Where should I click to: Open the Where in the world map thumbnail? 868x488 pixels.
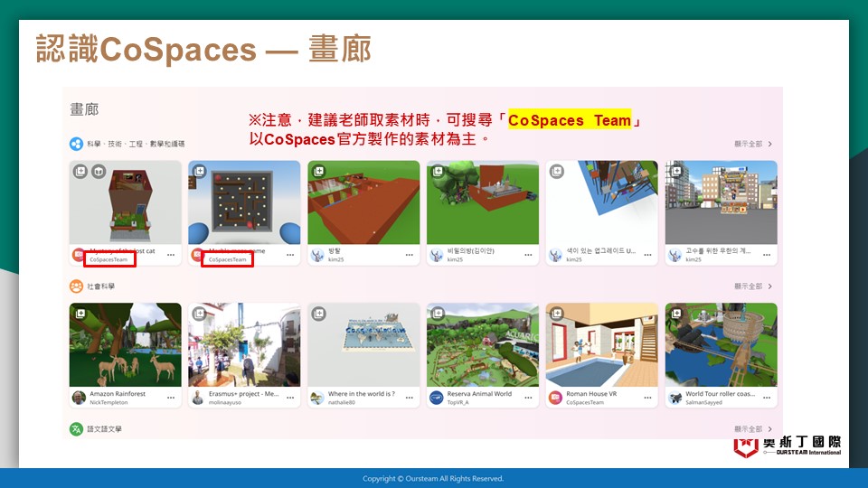tap(363, 344)
